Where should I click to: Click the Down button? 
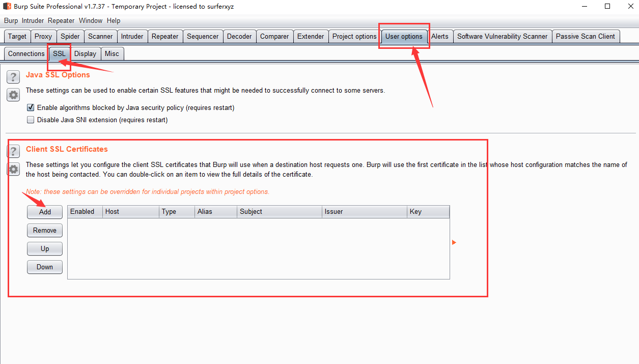(x=45, y=267)
